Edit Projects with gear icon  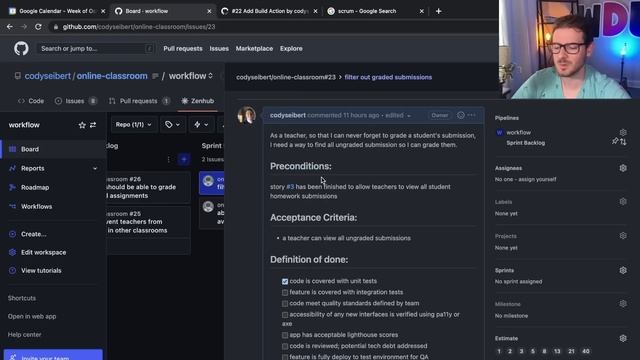(623, 236)
